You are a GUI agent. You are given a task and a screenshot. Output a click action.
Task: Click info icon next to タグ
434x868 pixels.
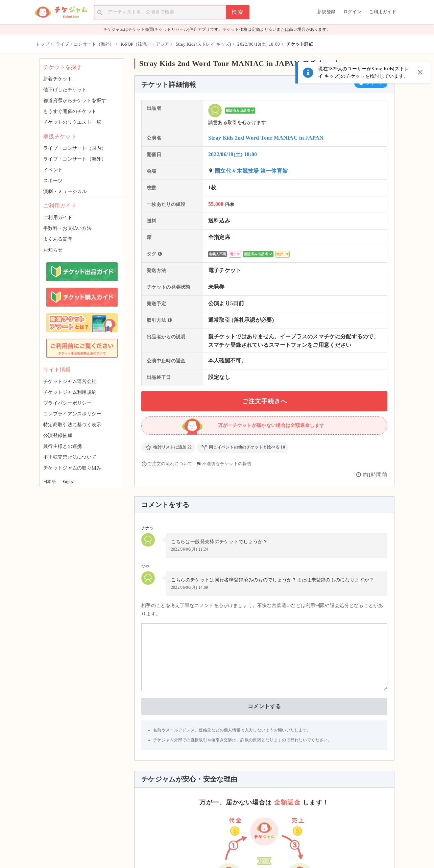point(160,254)
